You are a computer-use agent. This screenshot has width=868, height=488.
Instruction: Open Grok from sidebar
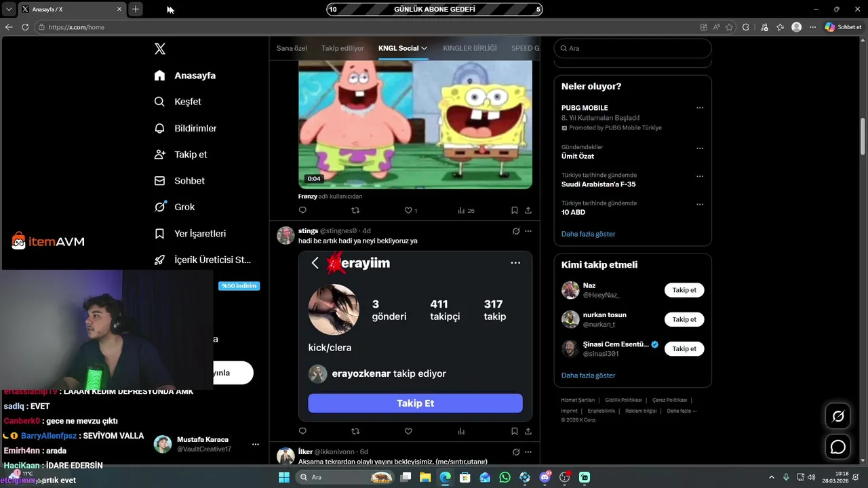[x=175, y=207]
